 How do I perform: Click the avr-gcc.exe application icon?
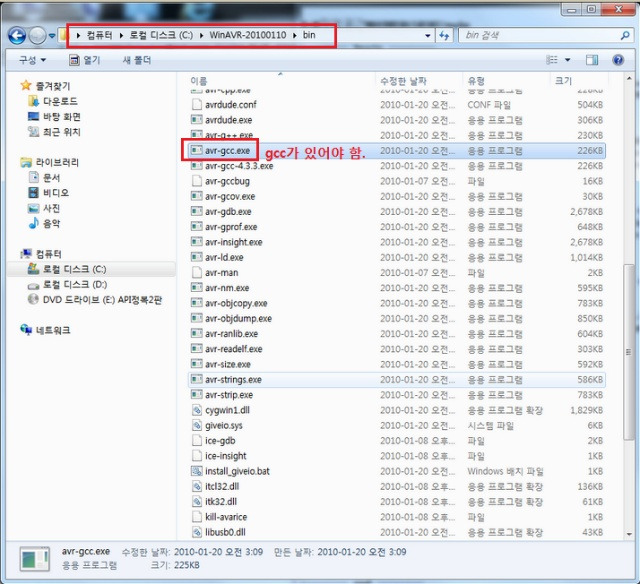pos(197,150)
